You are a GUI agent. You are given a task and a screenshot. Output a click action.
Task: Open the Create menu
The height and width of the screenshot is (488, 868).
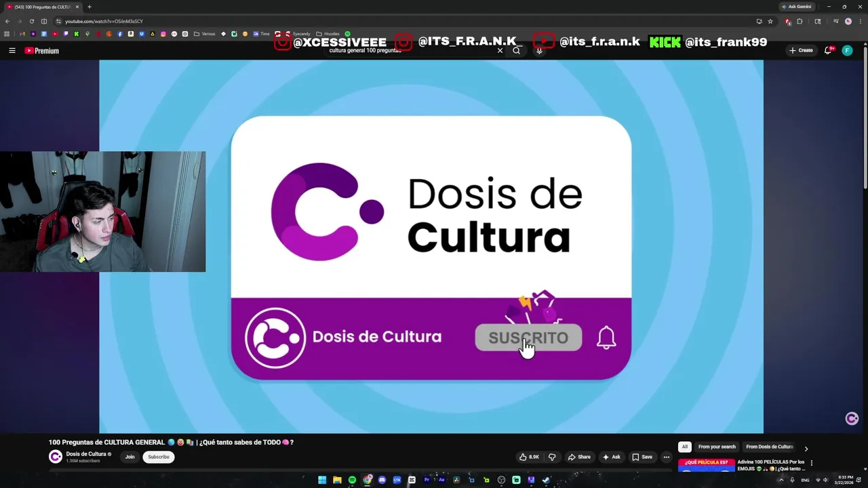click(x=801, y=50)
